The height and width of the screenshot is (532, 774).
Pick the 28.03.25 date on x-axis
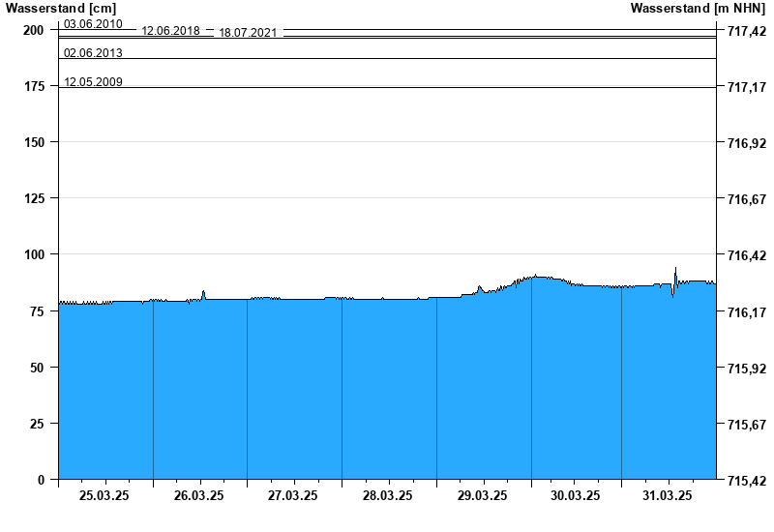387,495
